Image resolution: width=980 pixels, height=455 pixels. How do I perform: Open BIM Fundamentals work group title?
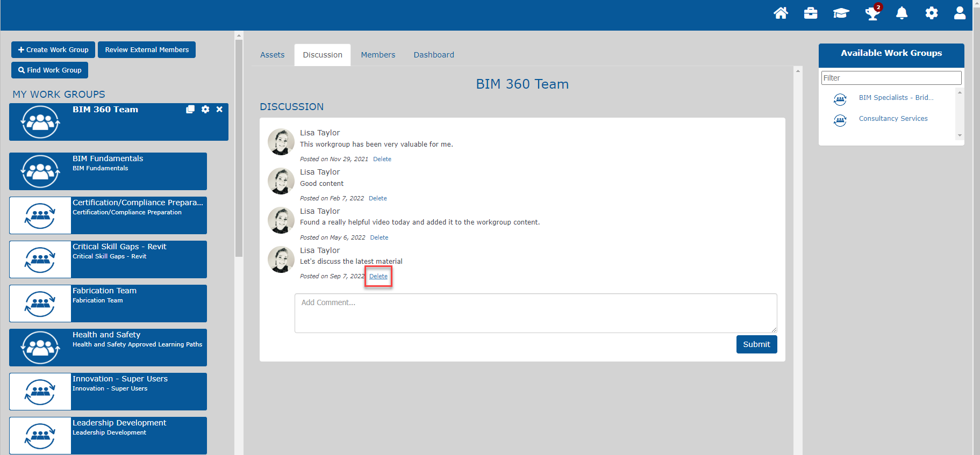pos(108,158)
